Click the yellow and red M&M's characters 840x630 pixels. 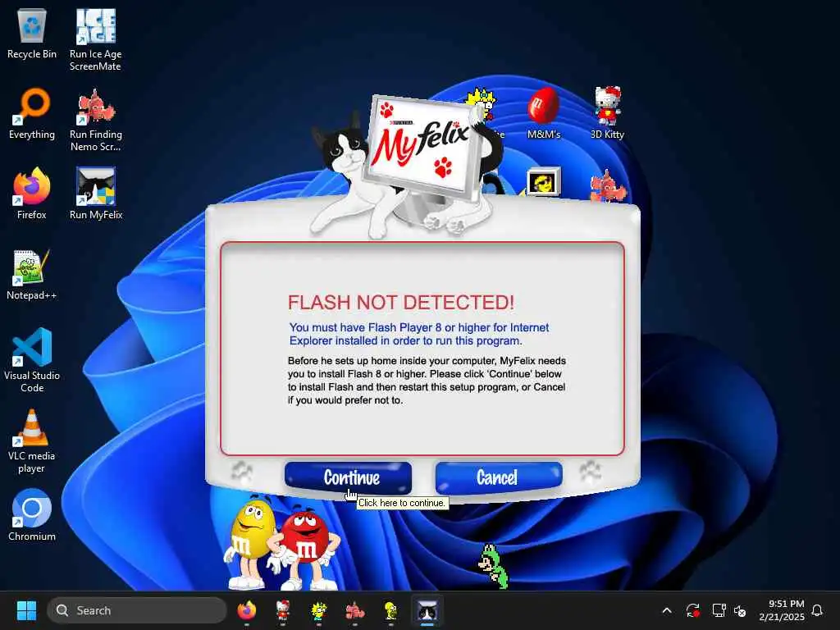283,544
